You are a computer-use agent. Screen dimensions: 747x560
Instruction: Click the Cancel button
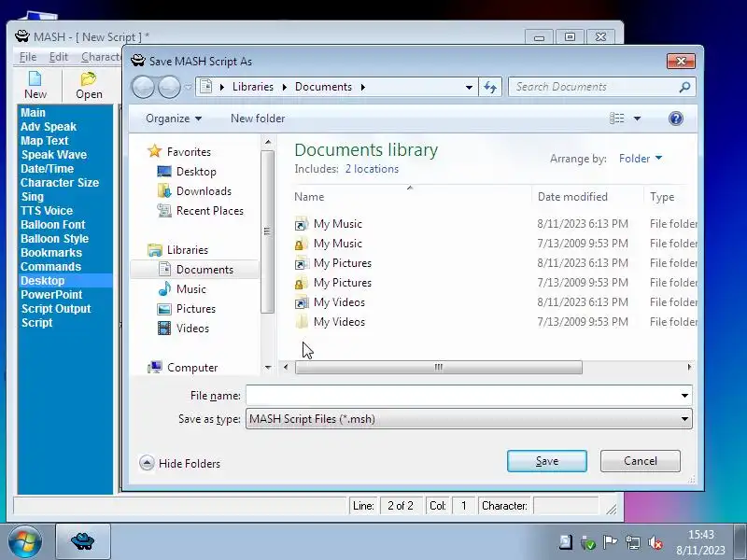point(641,461)
